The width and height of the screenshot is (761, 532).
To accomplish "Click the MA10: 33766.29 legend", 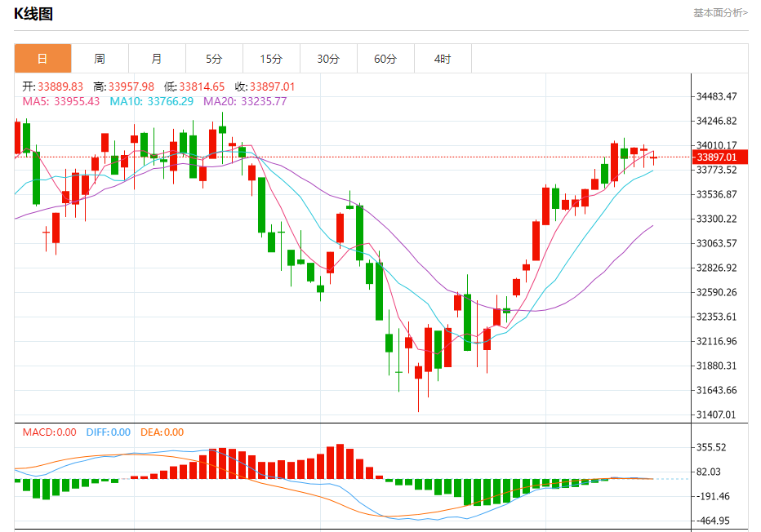I will pyautogui.click(x=151, y=101).
